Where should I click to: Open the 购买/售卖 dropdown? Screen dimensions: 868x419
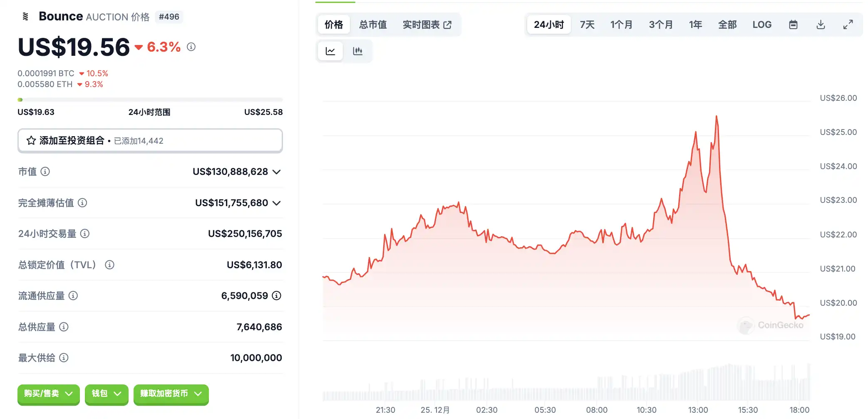[48, 394]
